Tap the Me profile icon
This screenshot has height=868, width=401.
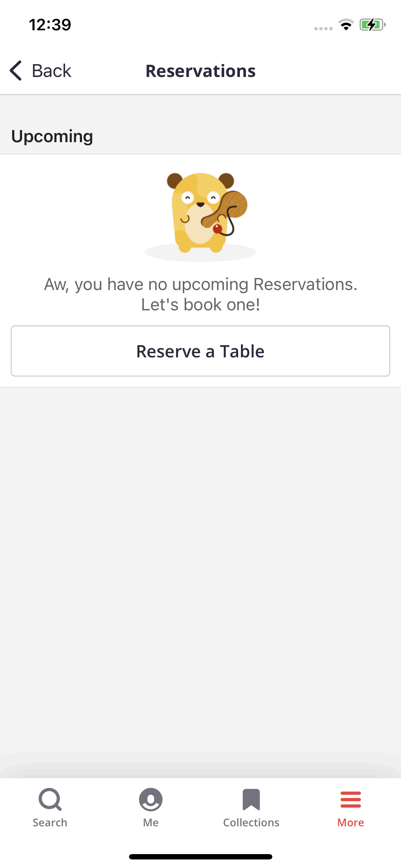pyautogui.click(x=151, y=800)
